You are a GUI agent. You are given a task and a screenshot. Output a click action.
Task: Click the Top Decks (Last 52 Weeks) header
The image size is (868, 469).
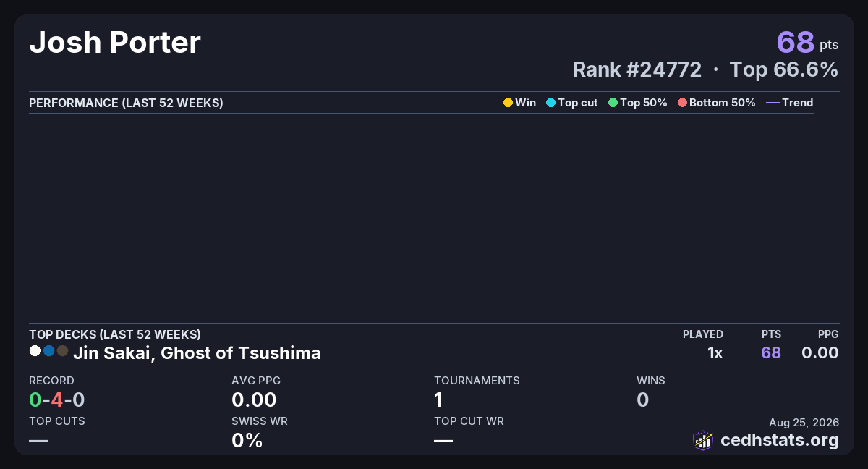point(115,334)
